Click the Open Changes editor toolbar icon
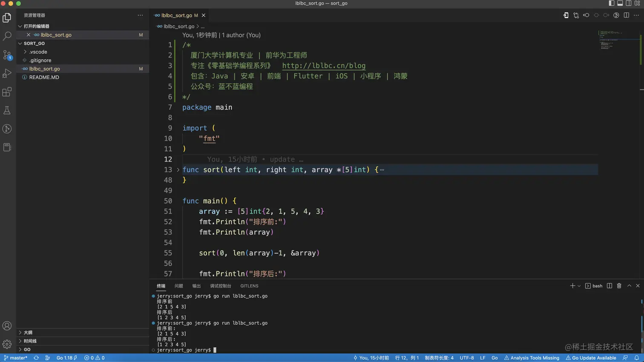The width and height of the screenshot is (644, 362). click(566, 15)
